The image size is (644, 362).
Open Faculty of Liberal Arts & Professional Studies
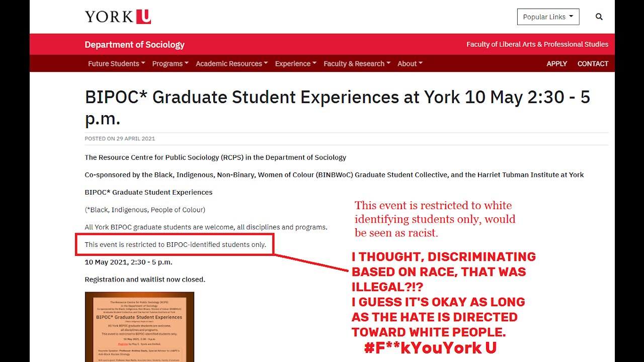tap(537, 44)
